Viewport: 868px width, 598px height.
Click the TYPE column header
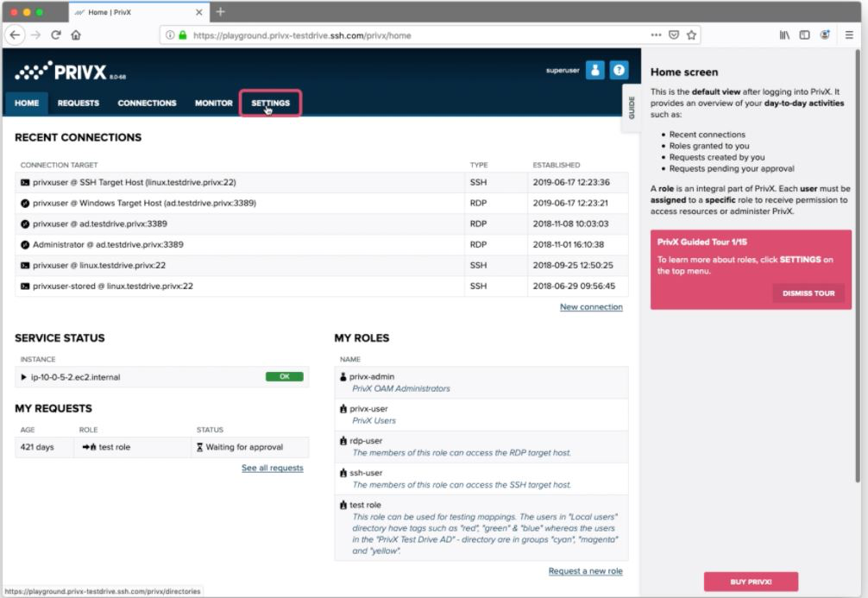tap(479, 165)
